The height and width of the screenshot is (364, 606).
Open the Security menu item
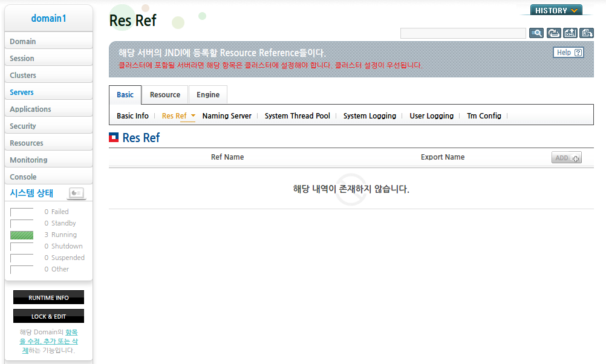[x=49, y=126]
